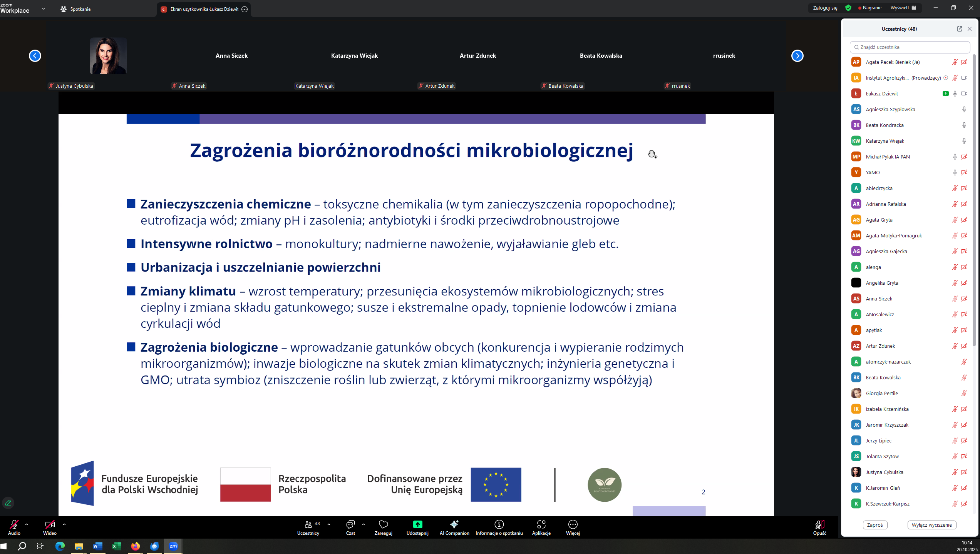Click the Znajdź uczestnika search field
The height and width of the screenshot is (554, 980).
coord(910,47)
